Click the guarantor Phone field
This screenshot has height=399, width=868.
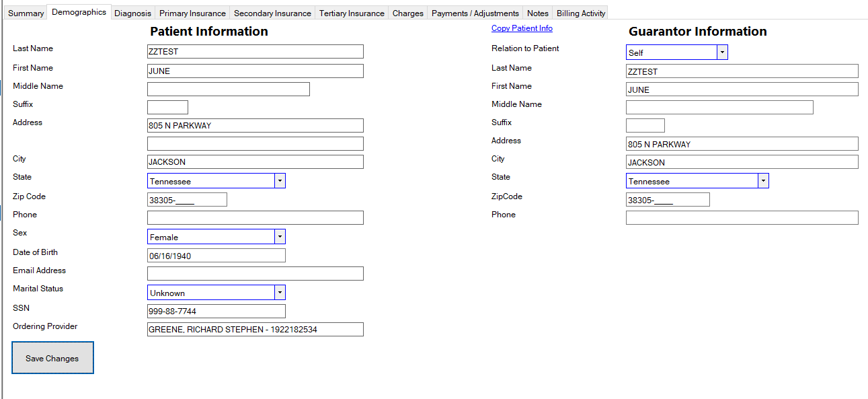pyautogui.click(x=742, y=217)
